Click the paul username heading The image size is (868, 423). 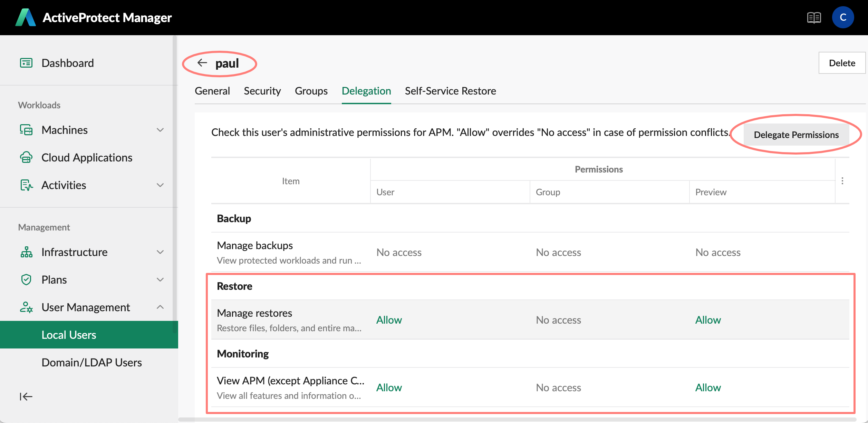coord(227,63)
